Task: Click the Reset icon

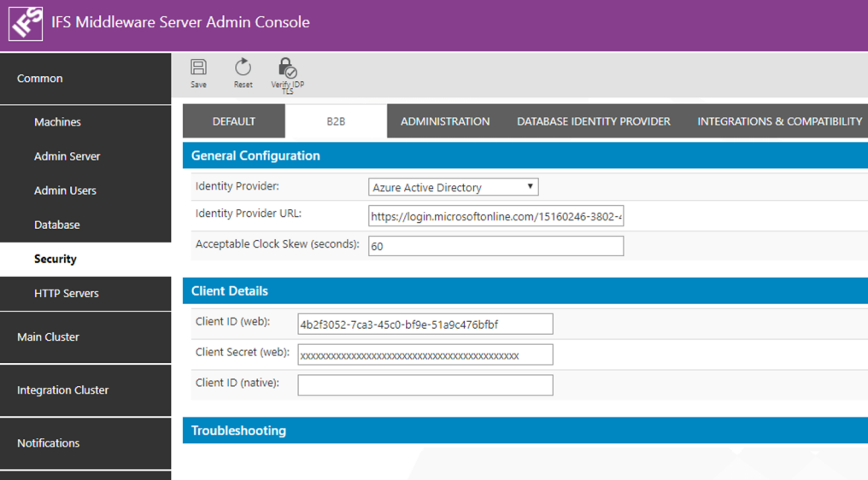Action: [x=243, y=72]
